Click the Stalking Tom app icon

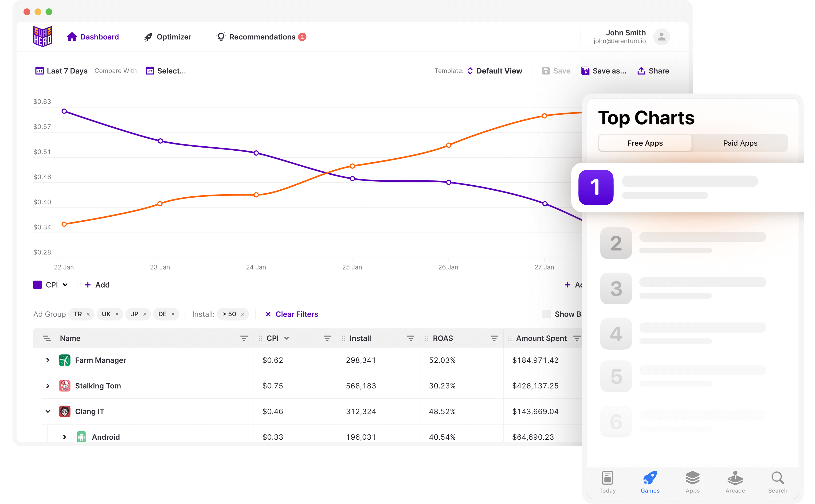[x=64, y=386]
